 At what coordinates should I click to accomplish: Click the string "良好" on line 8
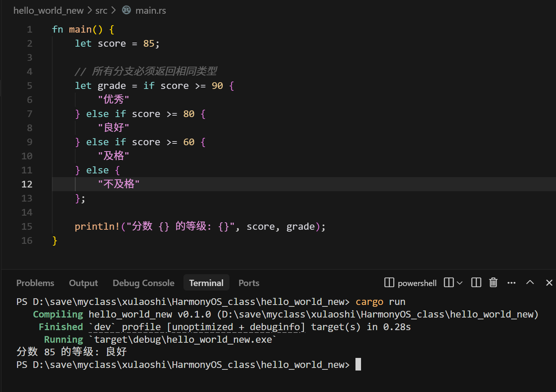pyautogui.click(x=113, y=127)
